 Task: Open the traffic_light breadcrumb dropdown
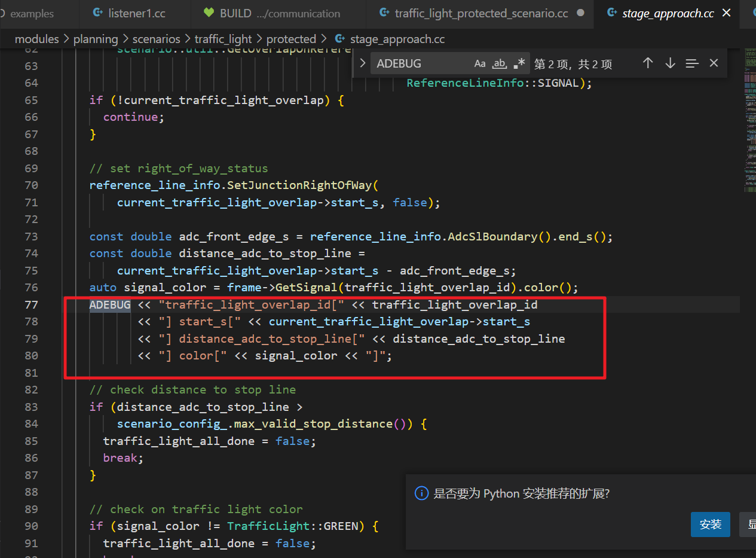pyautogui.click(x=224, y=39)
